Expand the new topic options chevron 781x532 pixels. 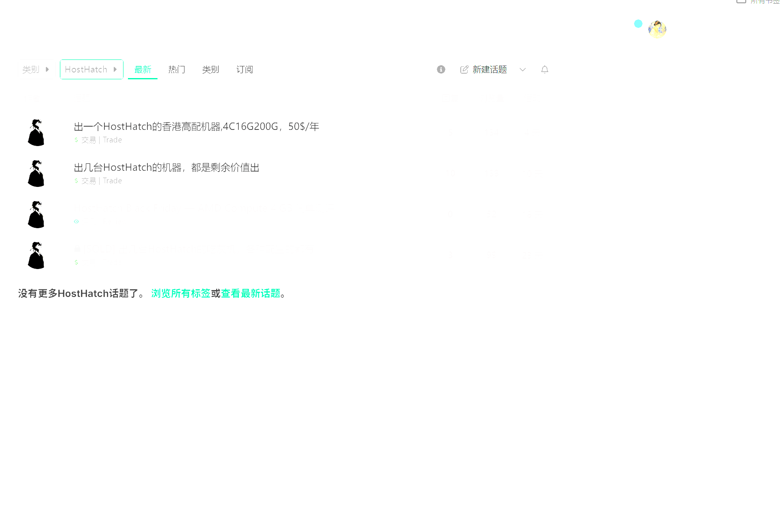(x=523, y=70)
